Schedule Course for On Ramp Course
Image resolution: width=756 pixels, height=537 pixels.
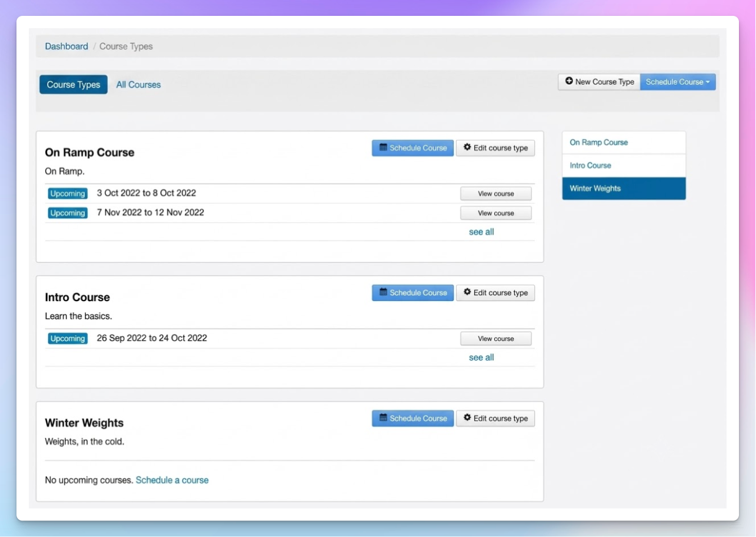click(413, 148)
